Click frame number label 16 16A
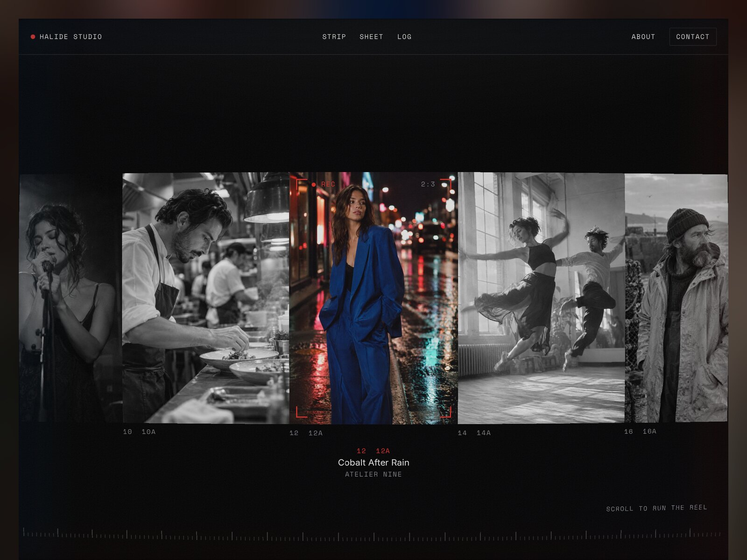 pos(640,432)
